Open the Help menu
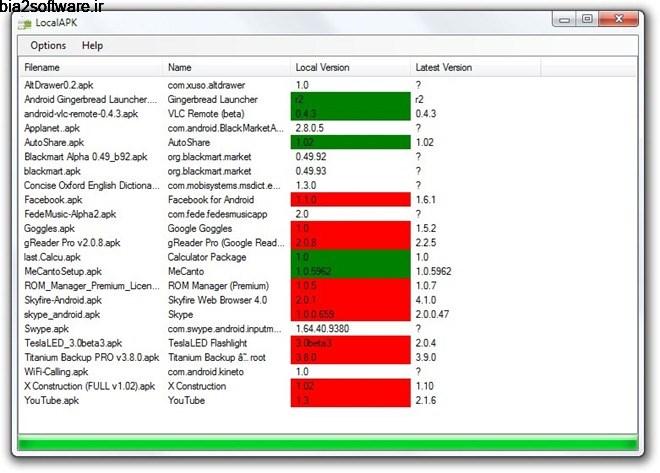Image resolution: width=660 pixels, height=473 pixels. [92, 46]
